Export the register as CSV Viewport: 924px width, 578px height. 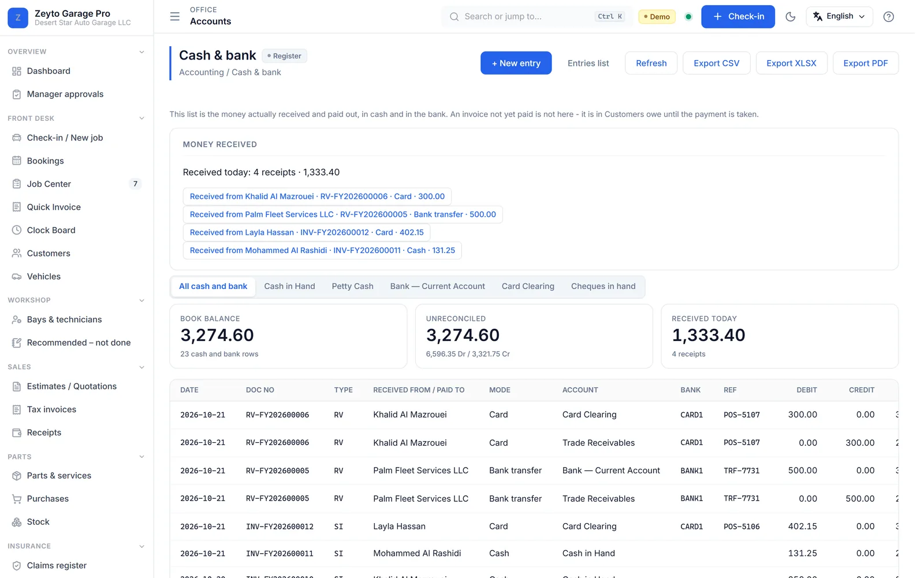click(x=716, y=63)
